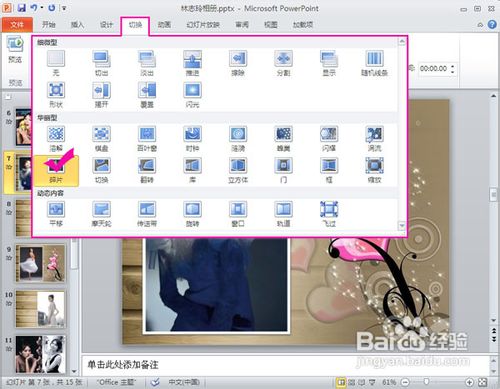Undo the last action in toolbar

[x=34, y=8]
